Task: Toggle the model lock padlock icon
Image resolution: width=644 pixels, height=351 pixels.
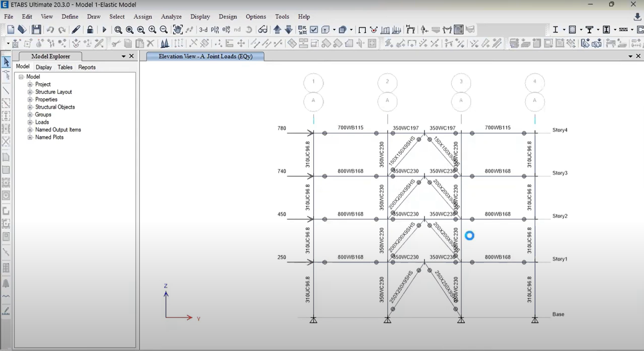Action: (x=90, y=30)
